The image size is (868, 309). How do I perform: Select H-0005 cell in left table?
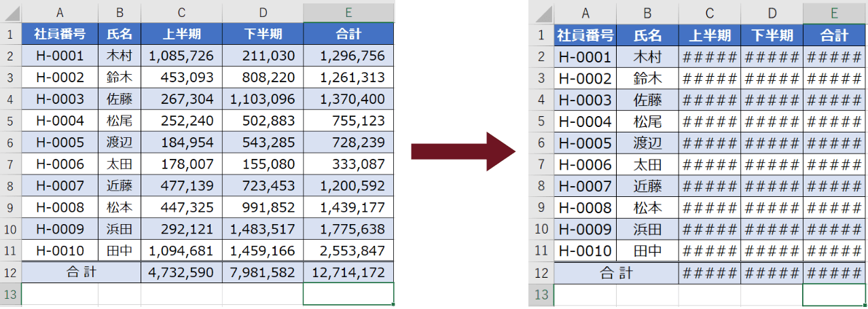(60, 143)
